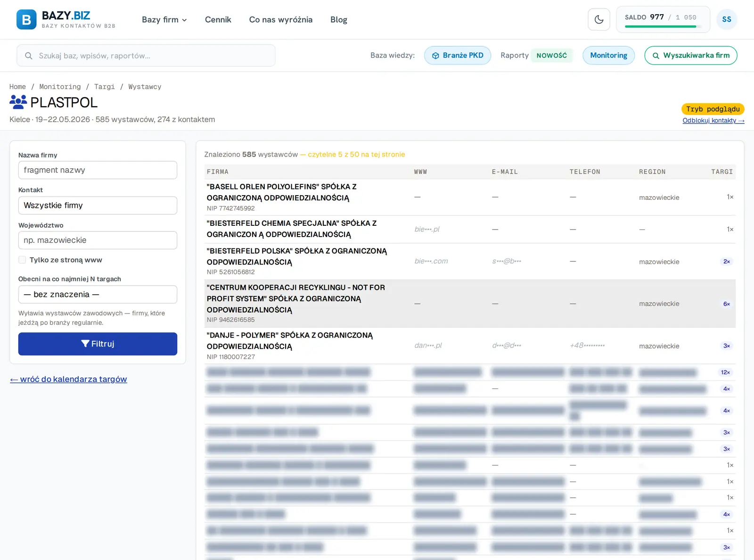Open the bez znaczenia targi dropdown
This screenshot has width=754, height=560.
[98, 295]
